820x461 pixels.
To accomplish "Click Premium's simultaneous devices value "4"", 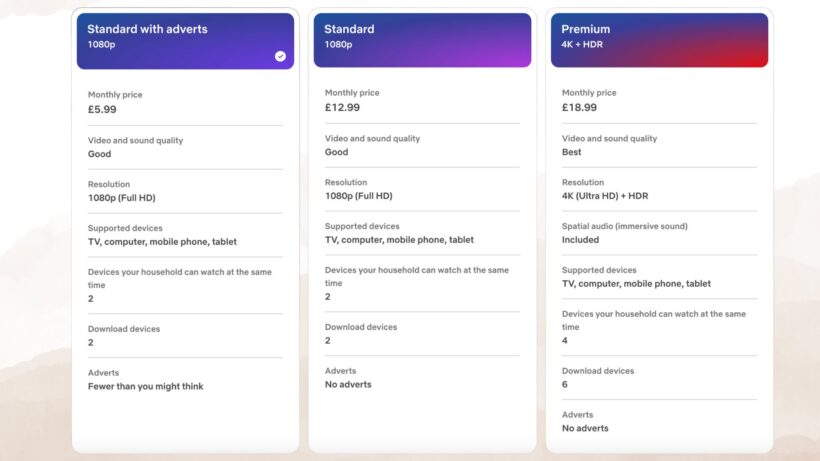I will (x=565, y=340).
